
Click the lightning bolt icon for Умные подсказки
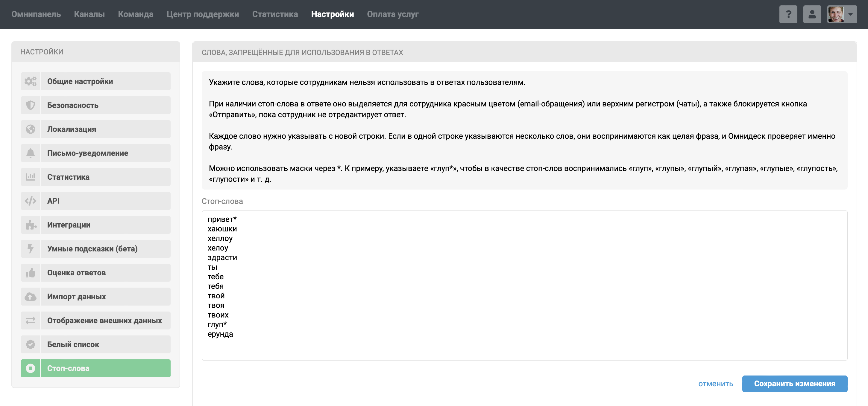tap(30, 248)
